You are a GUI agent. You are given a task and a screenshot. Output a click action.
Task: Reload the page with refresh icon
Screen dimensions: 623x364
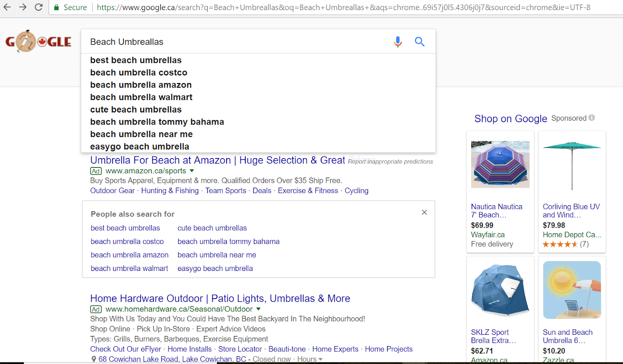39,7
